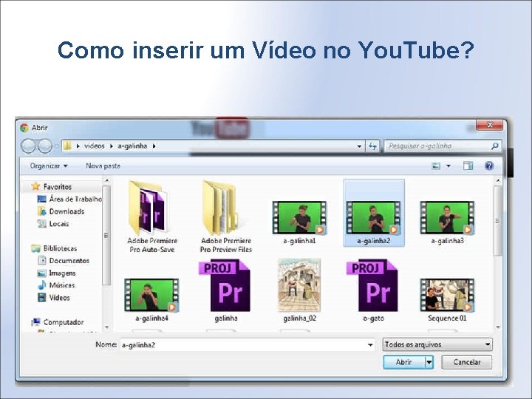Toggle the preview pane icon
This screenshot has height=399, width=532.
pyautogui.click(x=468, y=166)
